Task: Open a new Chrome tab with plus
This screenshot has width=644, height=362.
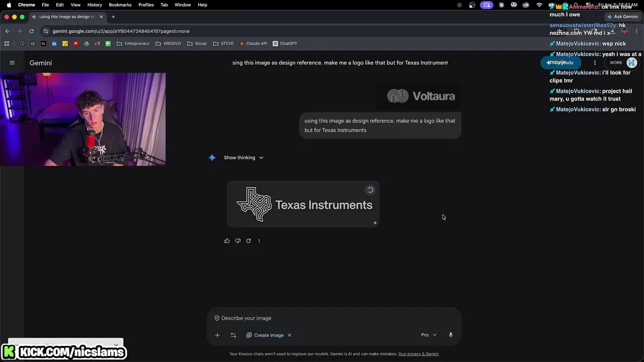Action: click(x=113, y=17)
